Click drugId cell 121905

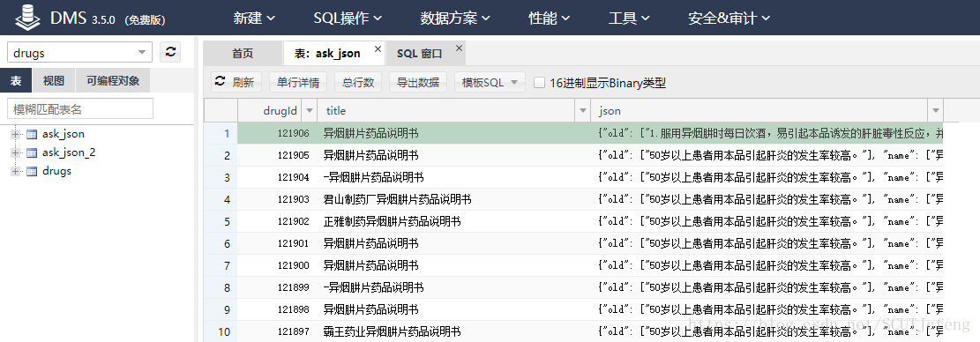[x=278, y=155]
